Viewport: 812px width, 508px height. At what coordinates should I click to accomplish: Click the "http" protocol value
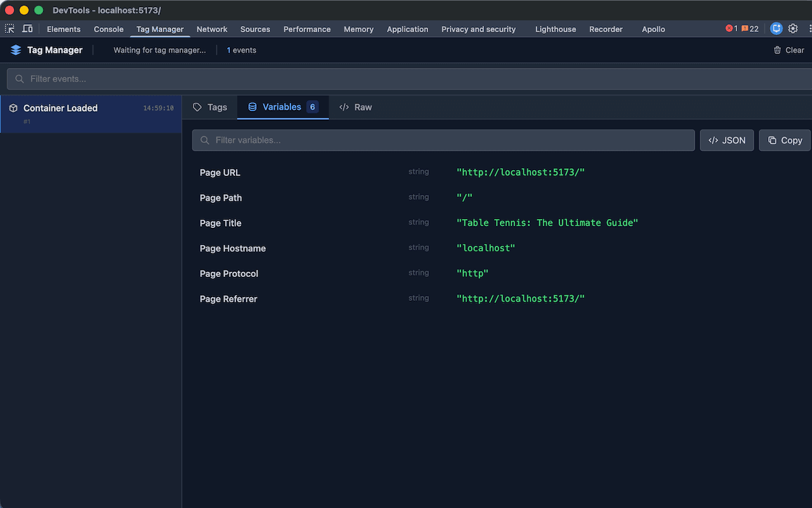pyautogui.click(x=473, y=274)
